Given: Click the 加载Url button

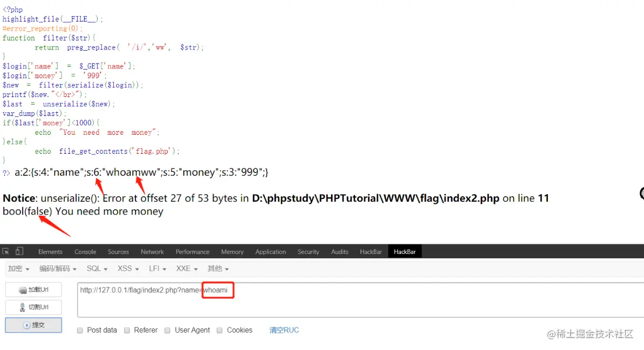Looking at the screenshot, I should (33, 290).
